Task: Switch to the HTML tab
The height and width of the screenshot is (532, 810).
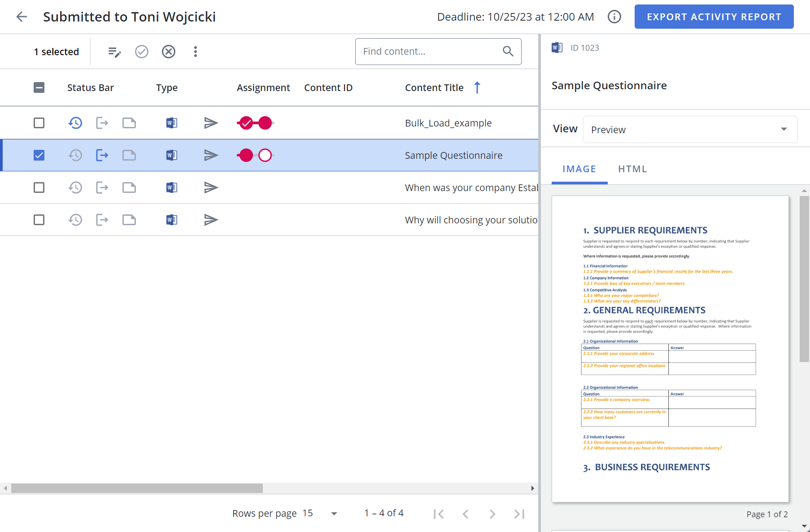Action: [x=632, y=169]
